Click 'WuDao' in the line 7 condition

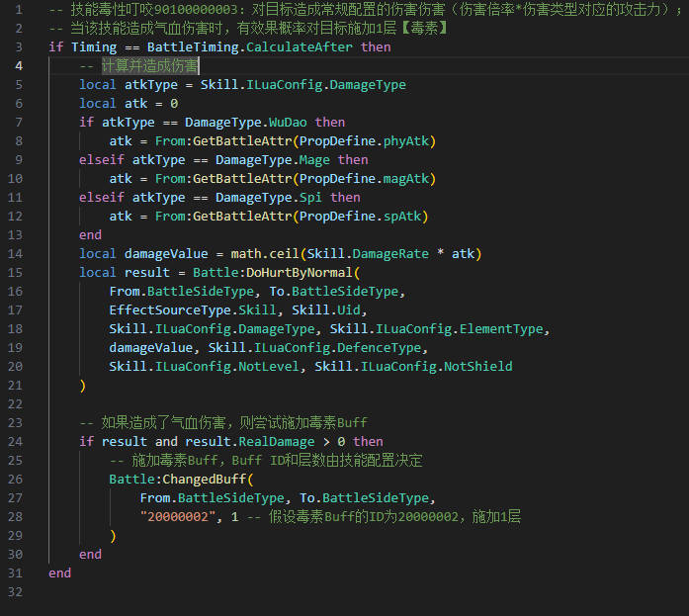click(288, 123)
